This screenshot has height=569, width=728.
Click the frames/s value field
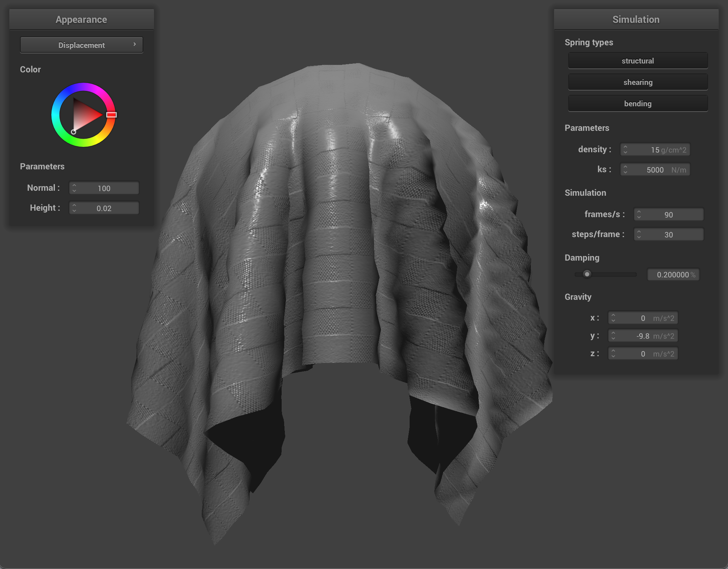click(669, 214)
